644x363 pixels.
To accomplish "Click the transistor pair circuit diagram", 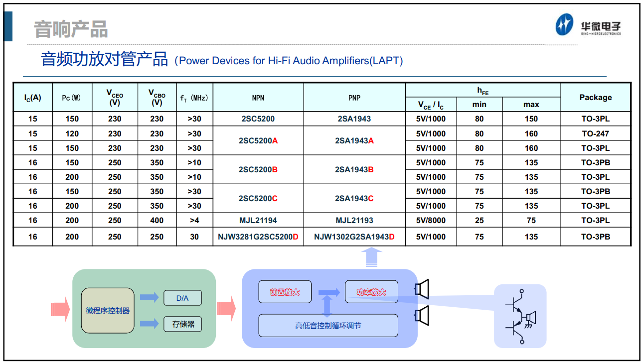I will (520, 316).
